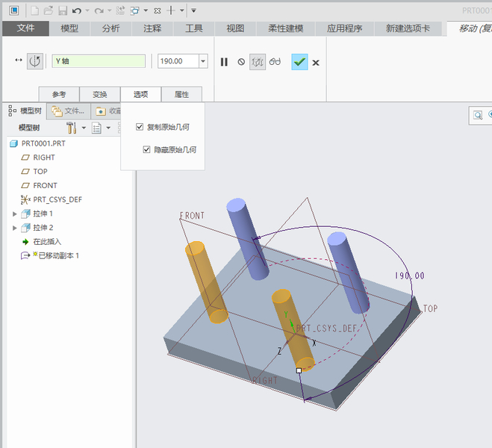Click the model tree columns list icon

click(x=96, y=128)
